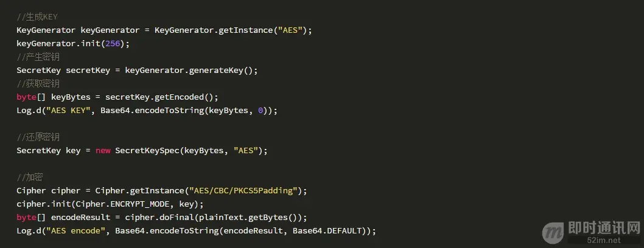Click the number 256 in keyGenerator.init

(113, 43)
